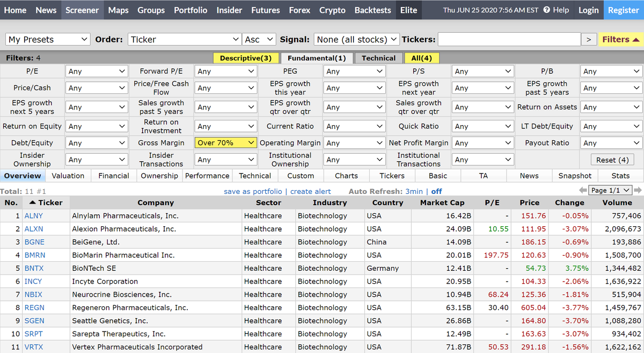
Task: Click save as portfolio link
Action: (x=253, y=191)
